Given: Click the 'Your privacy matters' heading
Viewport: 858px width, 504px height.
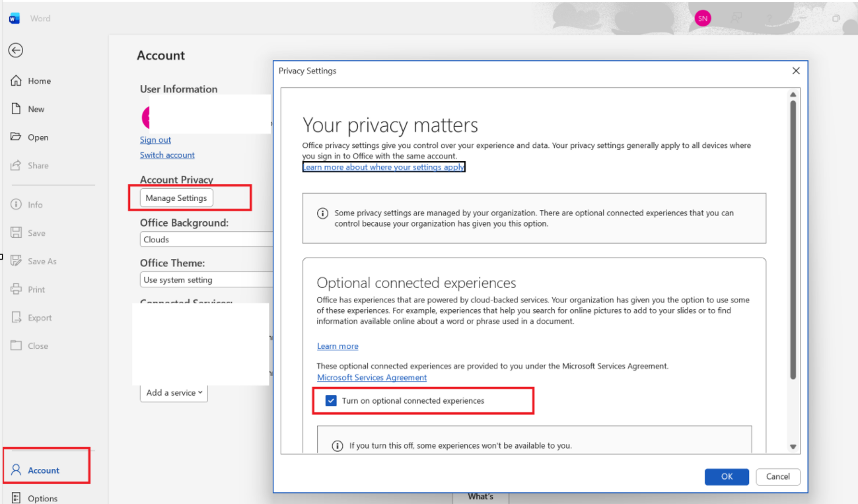Looking at the screenshot, I should tap(390, 126).
